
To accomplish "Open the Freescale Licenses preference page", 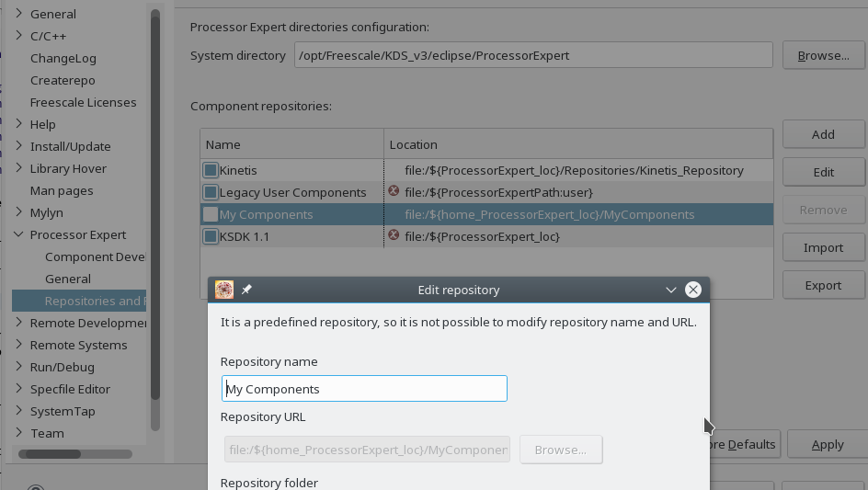I will tap(83, 102).
